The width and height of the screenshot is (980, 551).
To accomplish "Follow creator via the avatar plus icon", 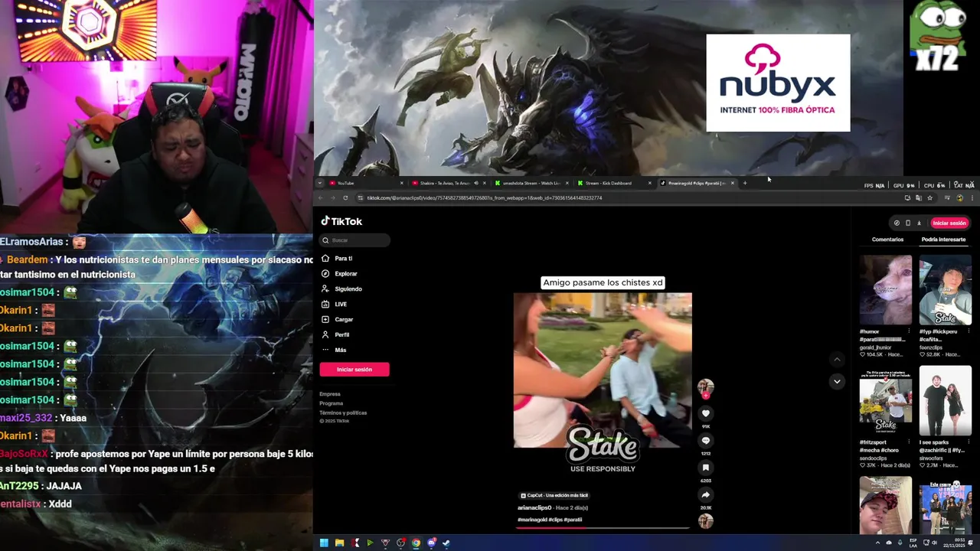I will (706, 396).
